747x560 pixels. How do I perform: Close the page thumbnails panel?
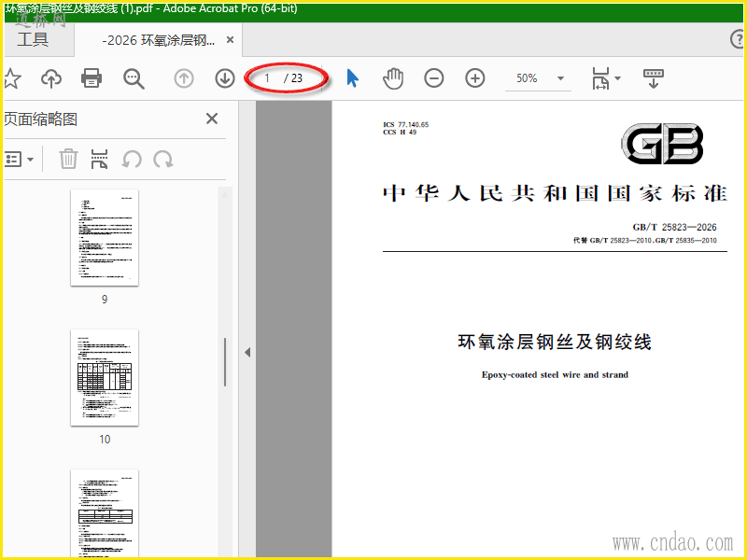[x=212, y=119]
